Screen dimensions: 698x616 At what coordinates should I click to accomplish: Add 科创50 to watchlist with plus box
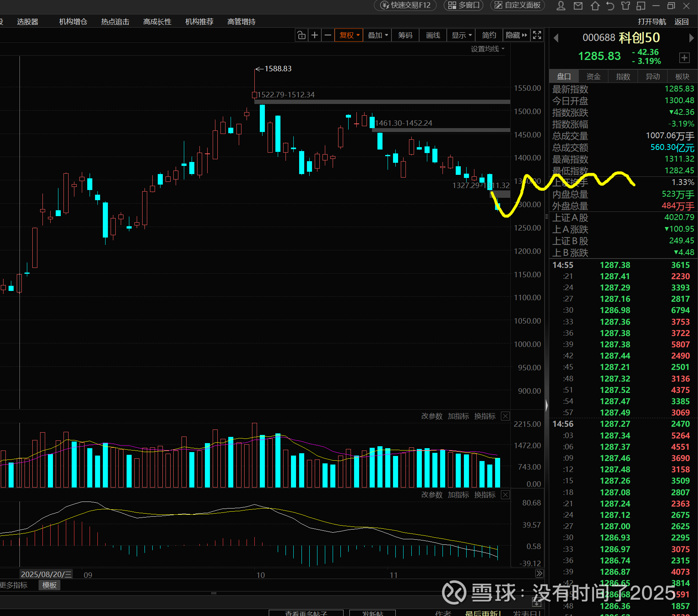684,58
